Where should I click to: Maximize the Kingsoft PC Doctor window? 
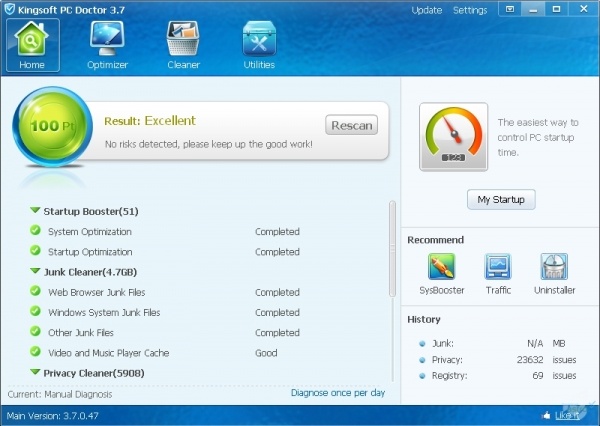[556, 9]
